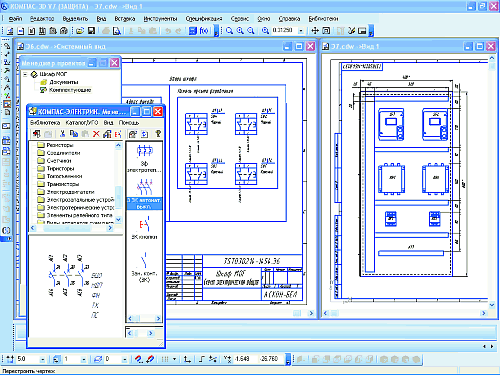This screenshot has width=500, height=375.
Task: Select the Транзисторы folder in library tree
Action: (x=63, y=184)
